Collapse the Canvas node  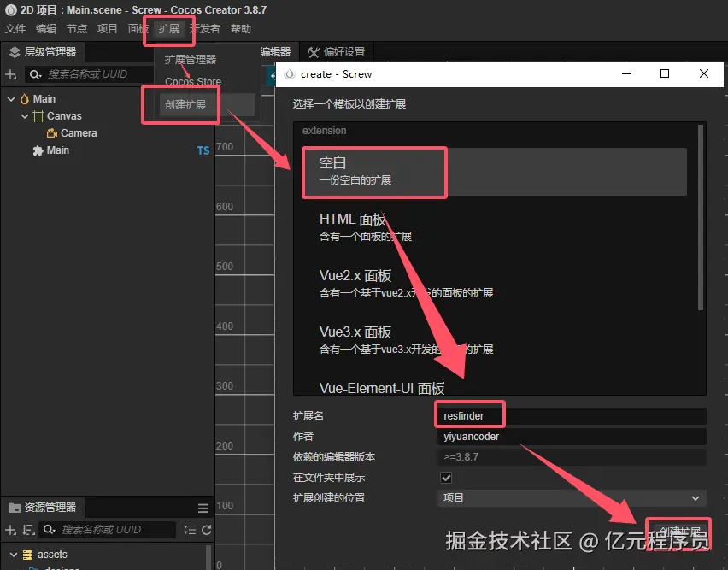pyautogui.click(x=25, y=116)
